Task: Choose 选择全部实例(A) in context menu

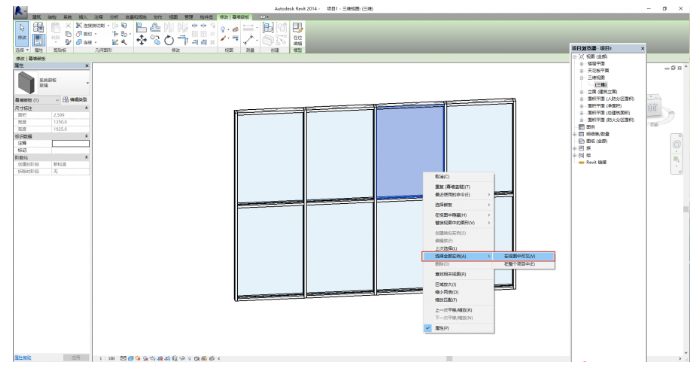Action: [x=457, y=256]
